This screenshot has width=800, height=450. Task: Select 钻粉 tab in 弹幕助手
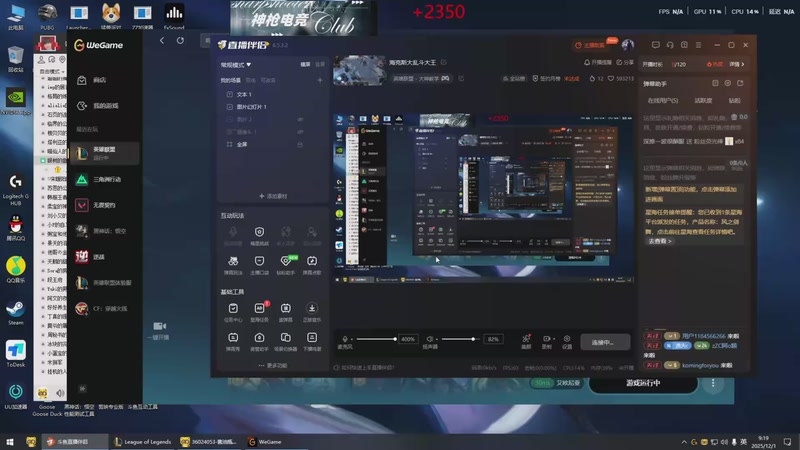tap(734, 101)
